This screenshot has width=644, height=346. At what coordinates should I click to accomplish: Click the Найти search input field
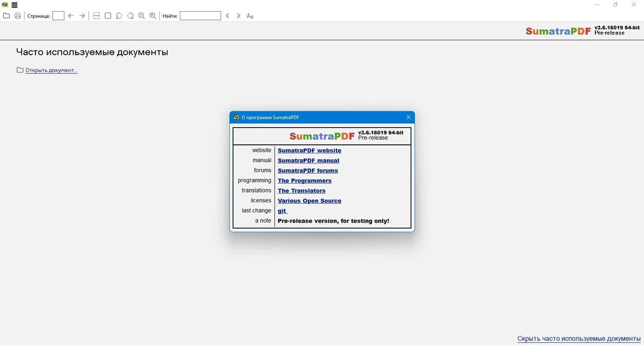click(200, 16)
